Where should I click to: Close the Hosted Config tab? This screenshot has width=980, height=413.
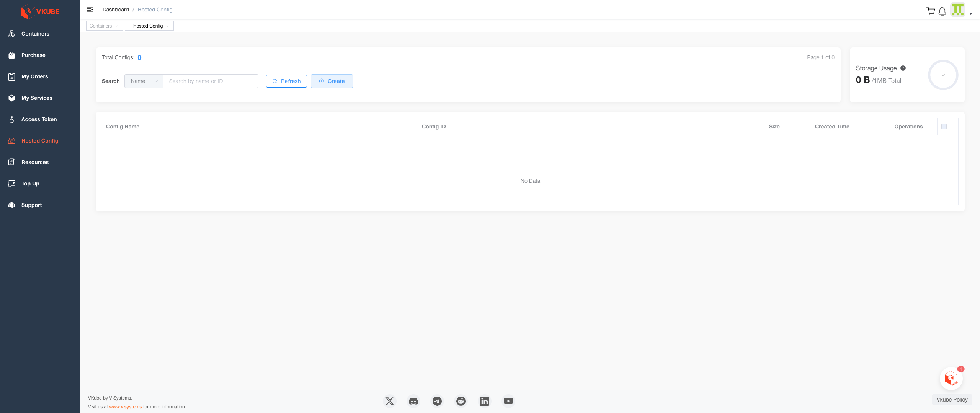tap(167, 26)
